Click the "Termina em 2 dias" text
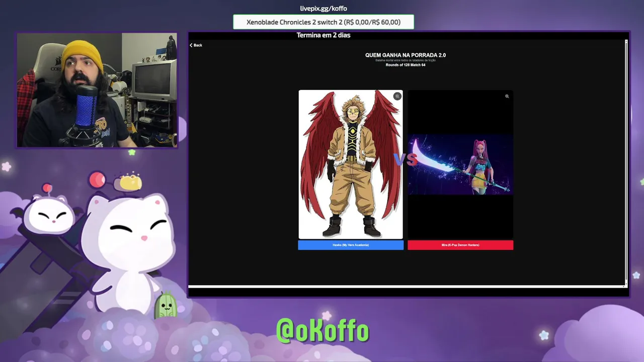The image size is (644, 362). (324, 35)
